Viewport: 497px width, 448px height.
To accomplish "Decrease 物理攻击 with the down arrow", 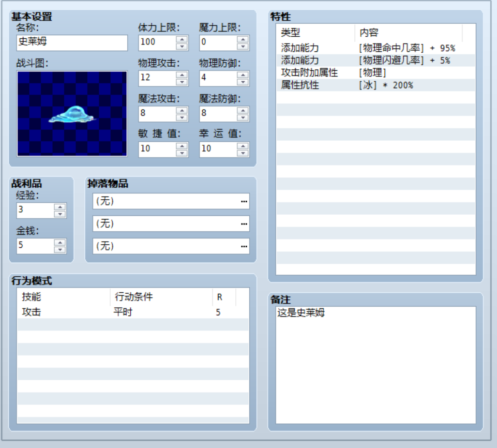I will tap(182, 82).
